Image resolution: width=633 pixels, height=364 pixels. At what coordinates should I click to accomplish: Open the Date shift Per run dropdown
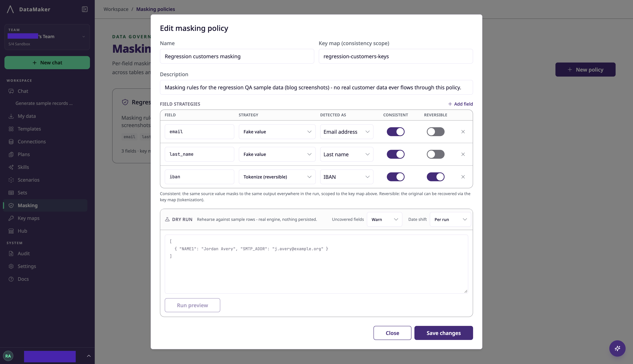(x=450, y=219)
